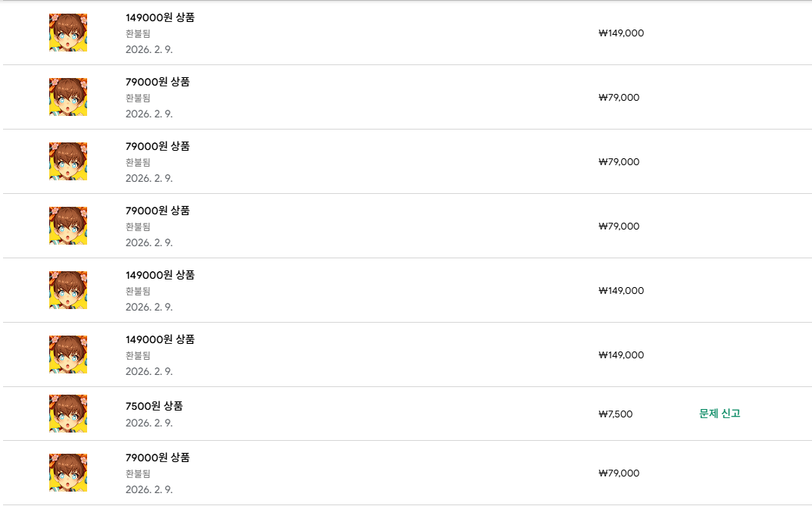812x506 pixels.
Task: Click the app icon of the bottom 79000원 상품
Action: pyautogui.click(x=68, y=473)
